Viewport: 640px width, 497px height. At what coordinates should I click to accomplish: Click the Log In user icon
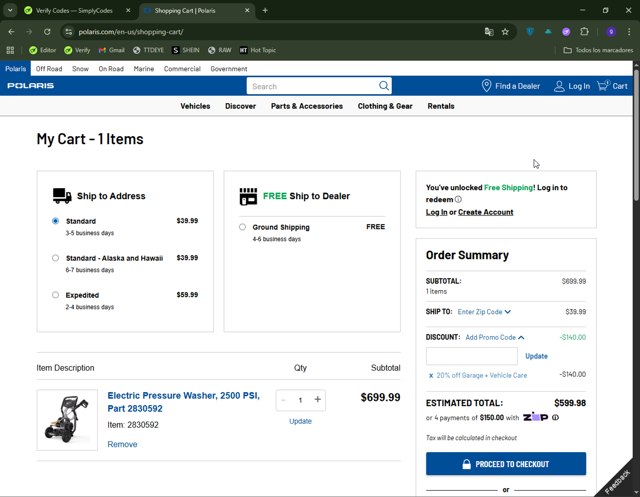[559, 86]
